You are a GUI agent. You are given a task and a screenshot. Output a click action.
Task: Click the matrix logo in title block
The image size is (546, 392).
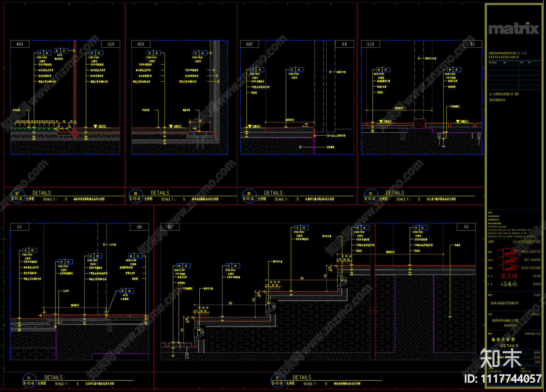[x=514, y=28]
